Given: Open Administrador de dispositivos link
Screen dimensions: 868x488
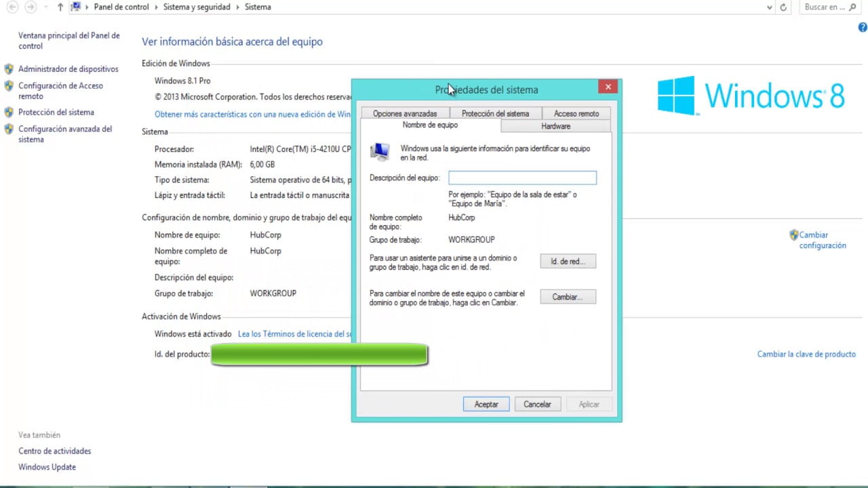Looking at the screenshot, I should 68,69.
